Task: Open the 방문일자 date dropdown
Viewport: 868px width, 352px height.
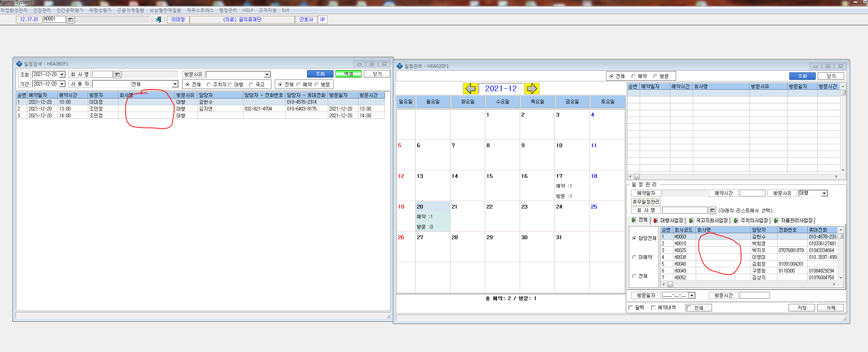Action: pos(692,296)
